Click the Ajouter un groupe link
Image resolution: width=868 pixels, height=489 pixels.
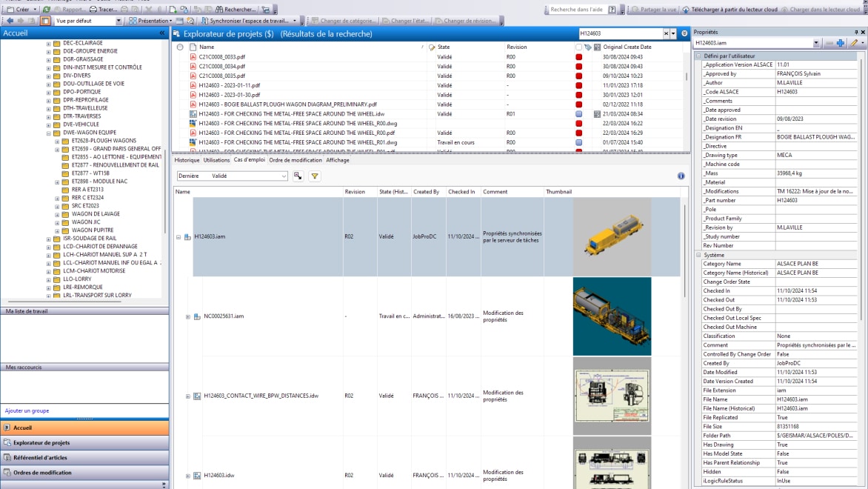pos(27,410)
